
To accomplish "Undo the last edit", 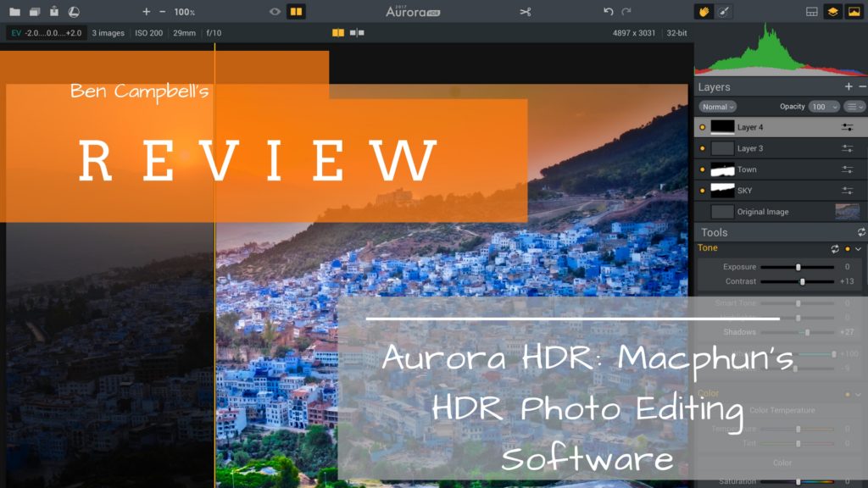I will [x=608, y=12].
